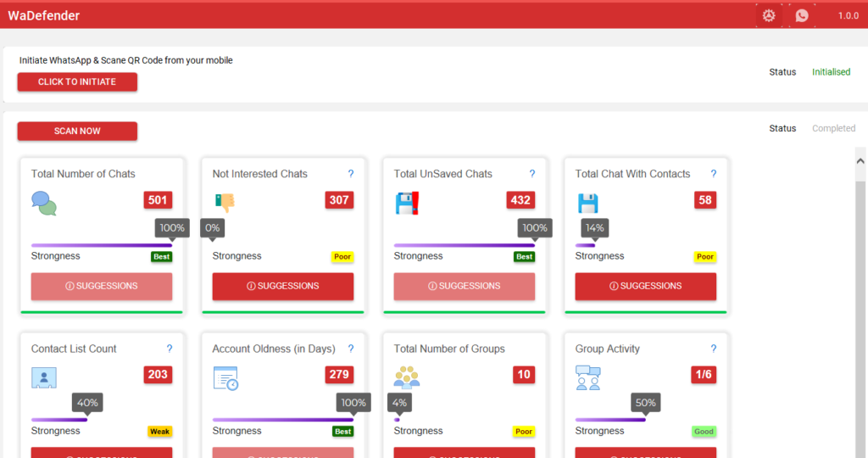868x458 pixels.
Task: Open help for Not Interested Chats
Action: [350, 174]
